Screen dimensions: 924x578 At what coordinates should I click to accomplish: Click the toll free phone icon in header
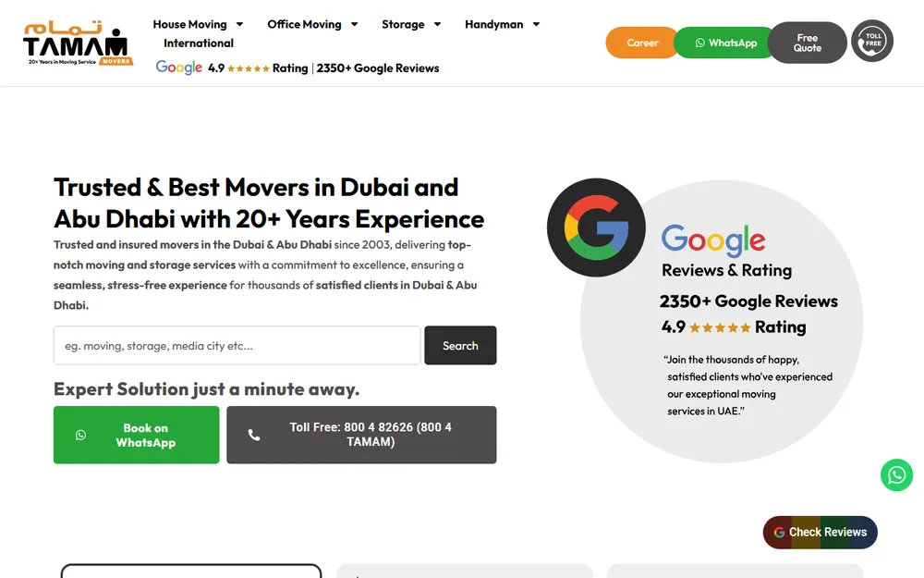pyautogui.click(x=872, y=42)
